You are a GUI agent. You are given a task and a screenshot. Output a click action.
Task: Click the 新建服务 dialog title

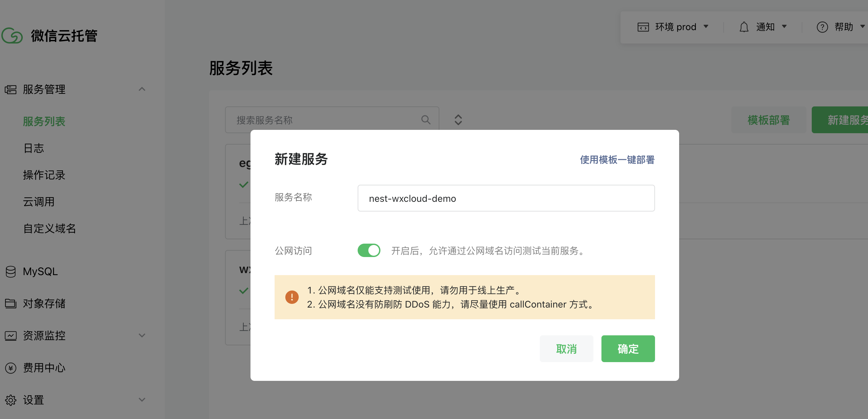(301, 159)
